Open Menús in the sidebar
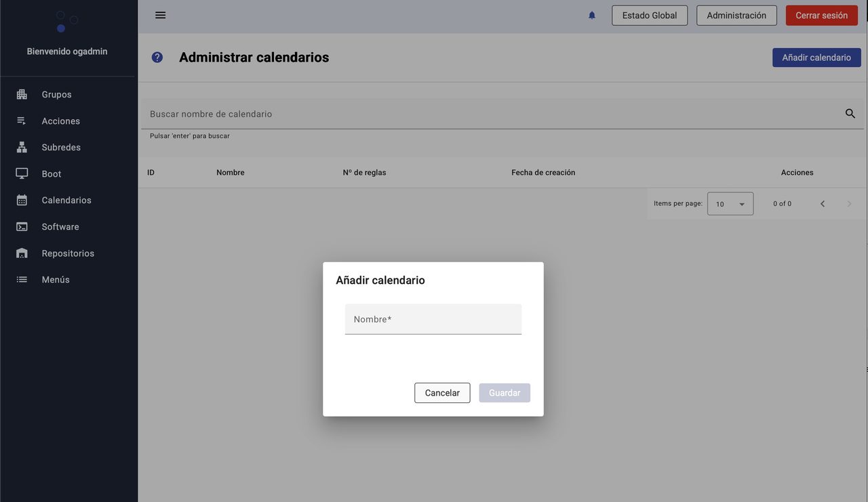This screenshot has height=502, width=868. (56, 280)
